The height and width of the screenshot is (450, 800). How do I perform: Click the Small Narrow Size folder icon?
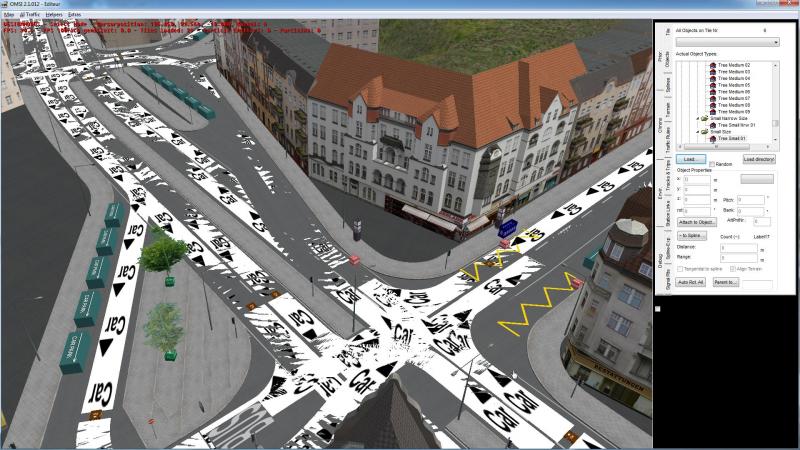(705, 118)
